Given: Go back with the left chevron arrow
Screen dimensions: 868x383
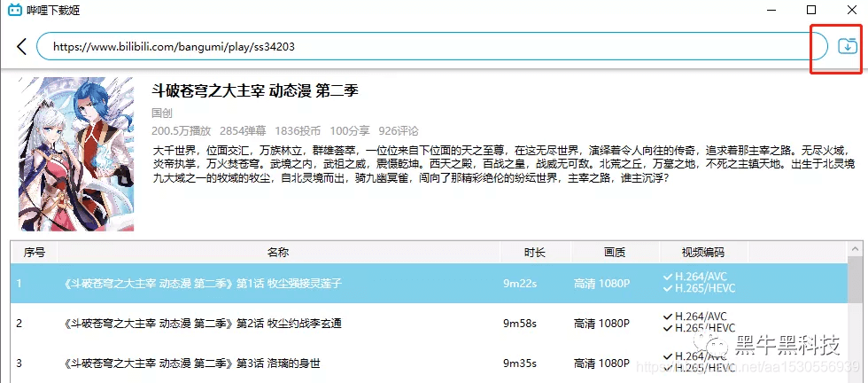Looking at the screenshot, I should coord(21,47).
